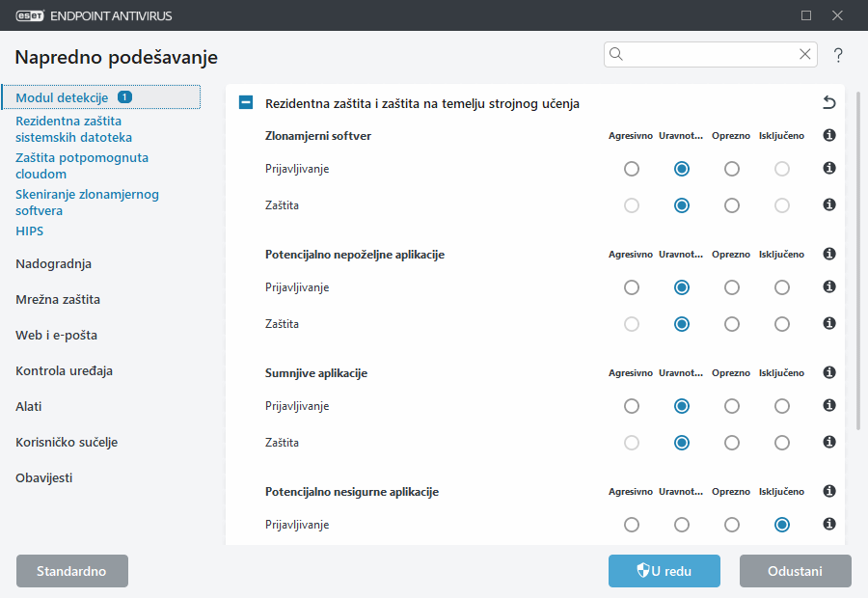
Task: Click the info icon beside Zlonamjerni softver
Action: click(x=828, y=135)
